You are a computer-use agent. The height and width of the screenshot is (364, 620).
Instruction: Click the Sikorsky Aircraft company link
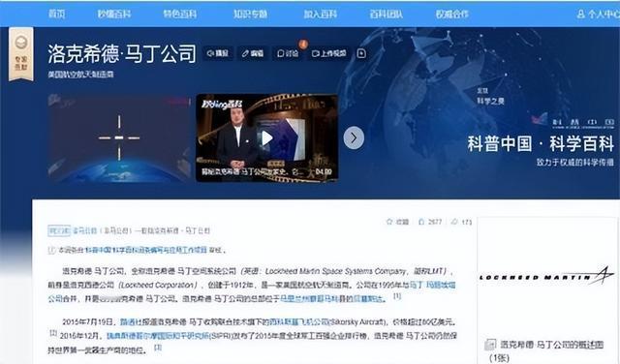coord(299,321)
